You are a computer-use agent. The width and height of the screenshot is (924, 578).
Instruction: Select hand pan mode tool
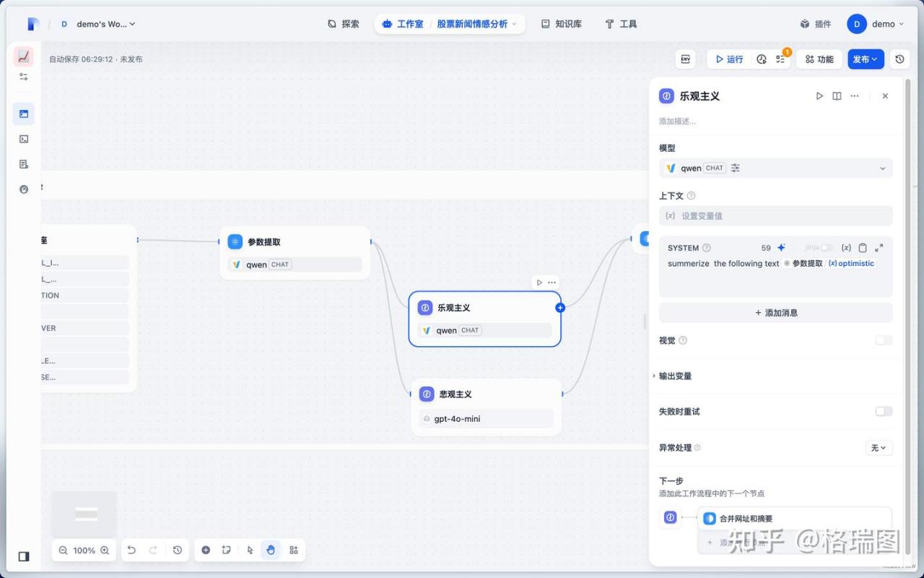[x=271, y=550]
